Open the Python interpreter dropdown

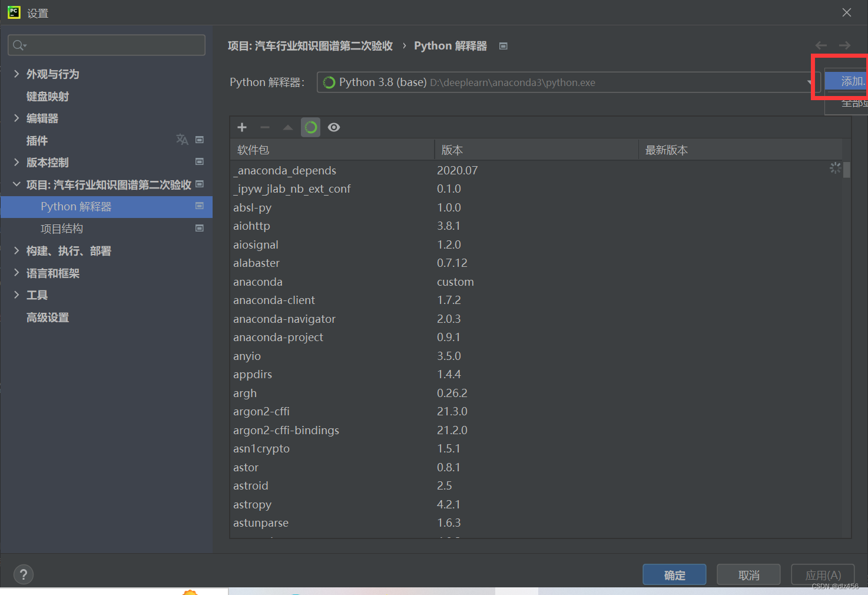tap(568, 82)
